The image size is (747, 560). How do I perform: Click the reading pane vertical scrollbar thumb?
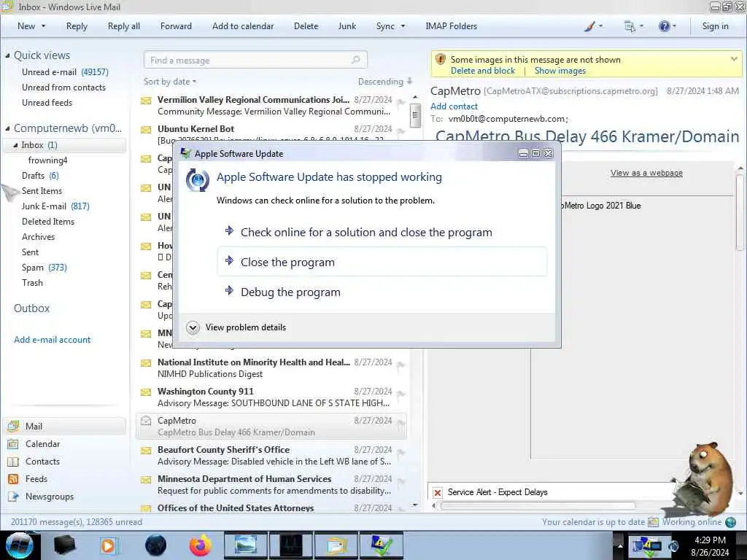tap(740, 211)
